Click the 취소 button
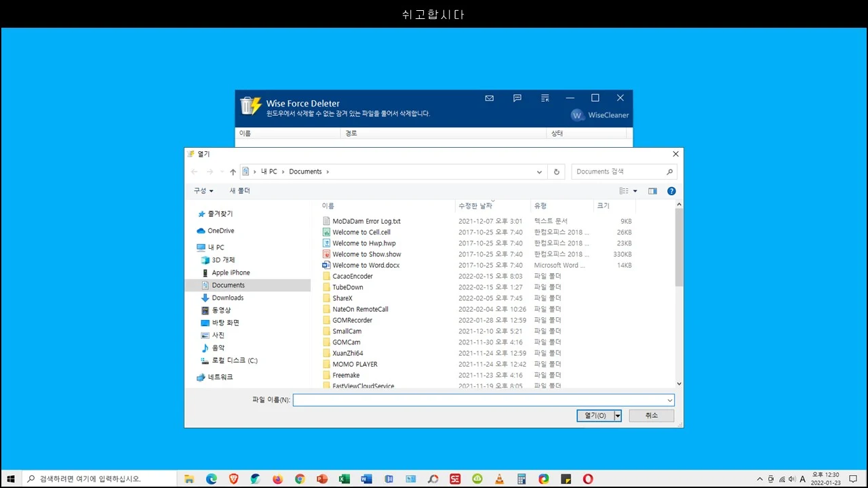The image size is (868, 488). coord(652,415)
